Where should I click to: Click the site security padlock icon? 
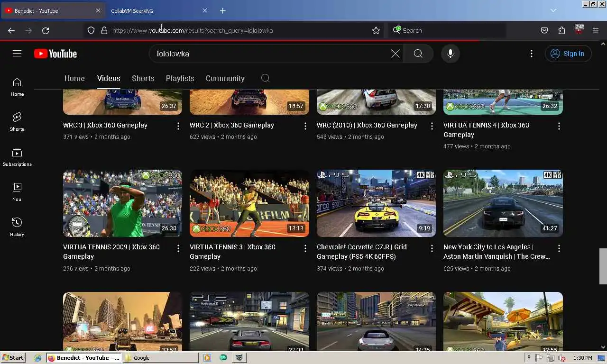[x=104, y=30]
